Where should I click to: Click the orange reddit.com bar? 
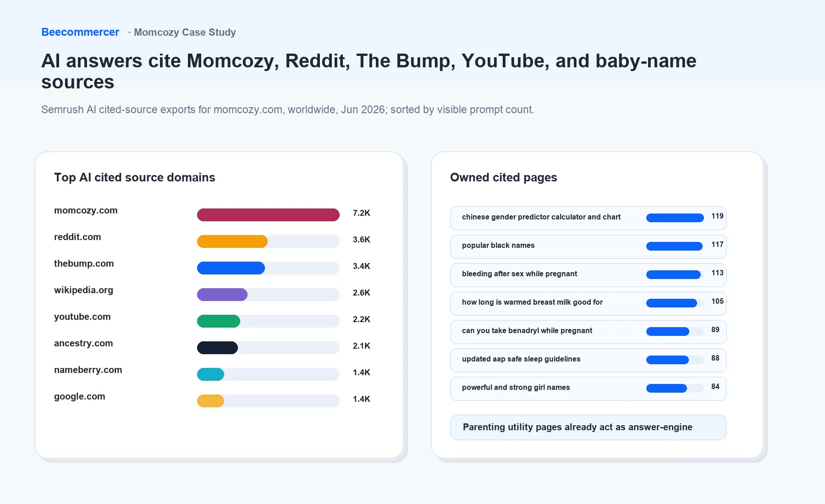pyautogui.click(x=232, y=241)
